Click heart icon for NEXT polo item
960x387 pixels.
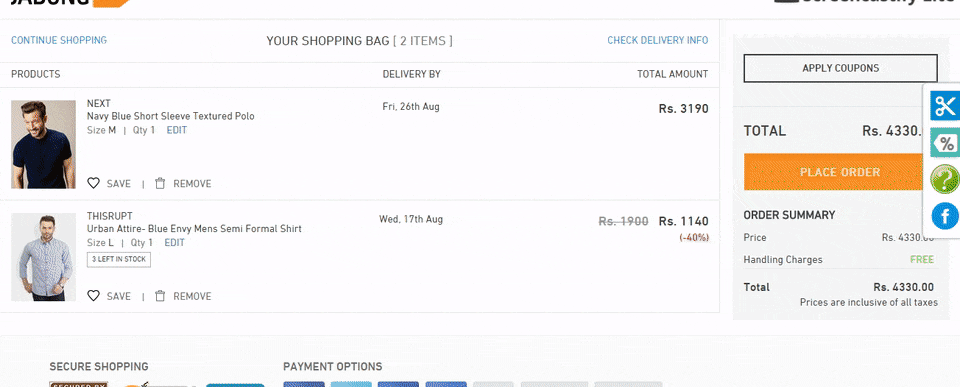(93, 183)
